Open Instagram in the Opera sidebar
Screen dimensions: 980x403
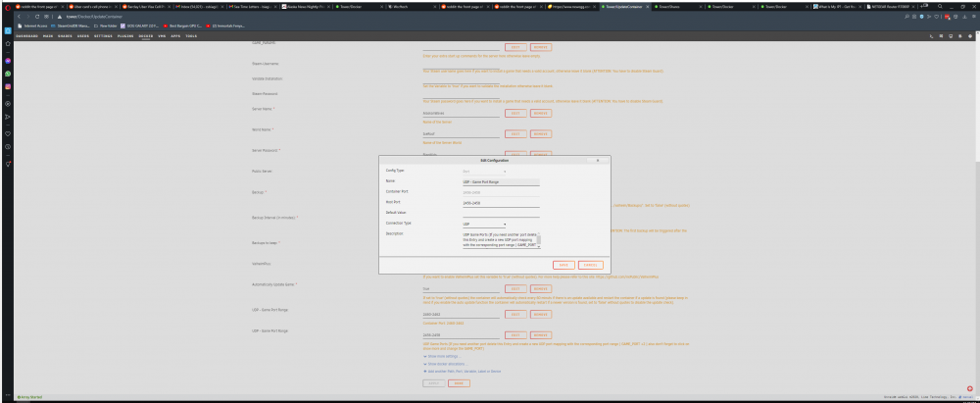(x=8, y=86)
